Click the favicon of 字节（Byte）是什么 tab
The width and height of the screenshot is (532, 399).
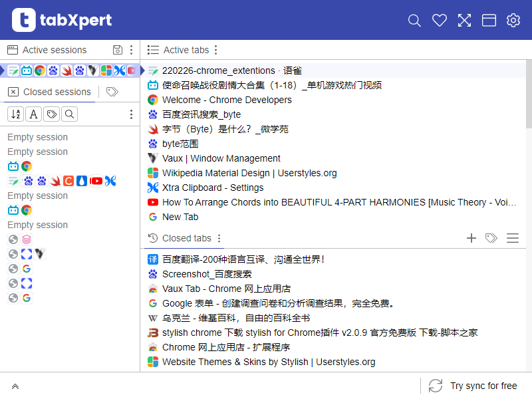click(x=153, y=129)
